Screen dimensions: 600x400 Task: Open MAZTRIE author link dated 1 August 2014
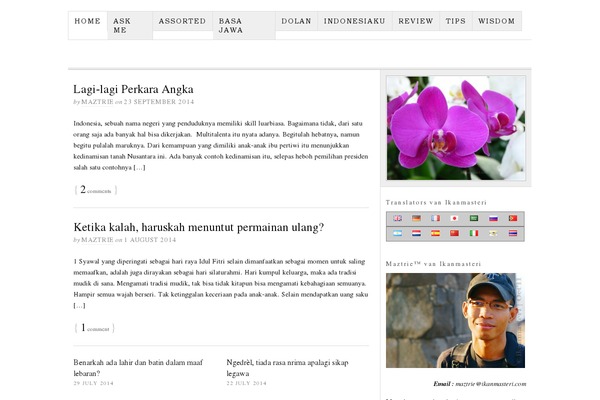[x=98, y=240]
